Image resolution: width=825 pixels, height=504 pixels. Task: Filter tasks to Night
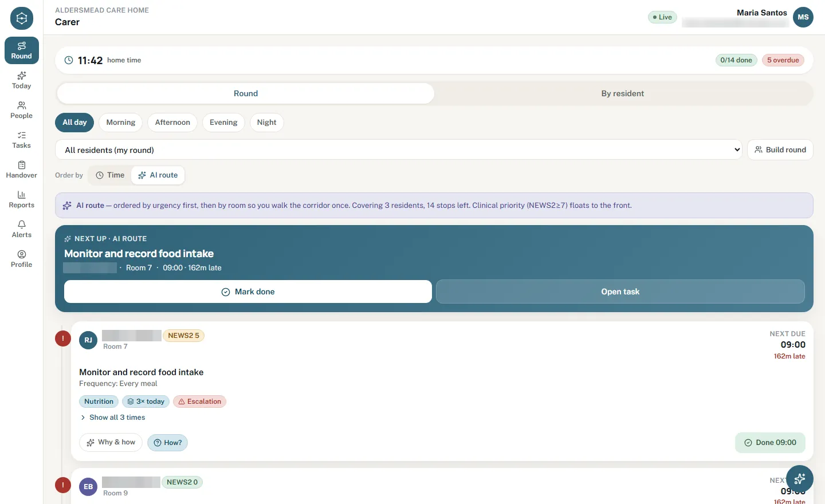pyautogui.click(x=266, y=123)
